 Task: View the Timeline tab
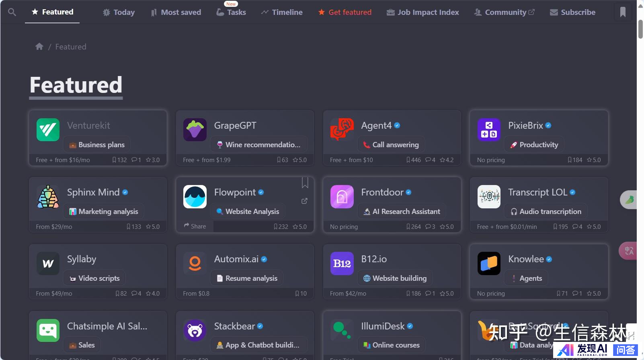point(282,12)
